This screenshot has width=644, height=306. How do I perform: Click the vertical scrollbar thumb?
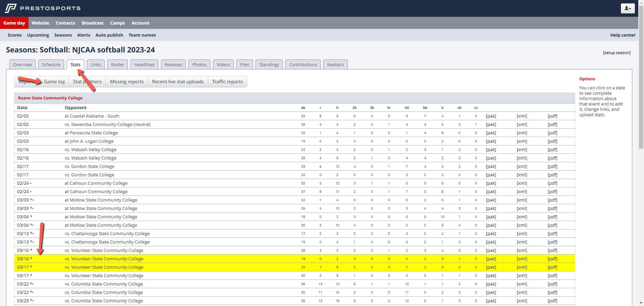pos(641,77)
